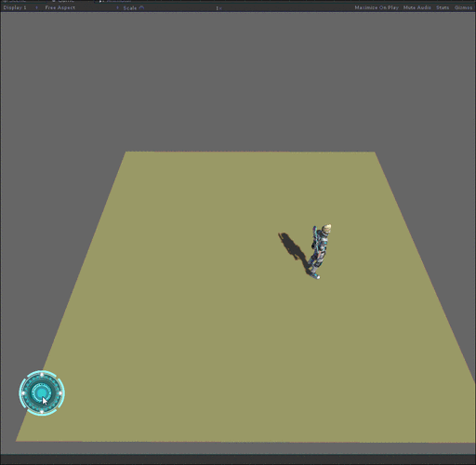The image size is (476, 465).
Task: Click the Scale slider handle
Action: click(x=141, y=7)
